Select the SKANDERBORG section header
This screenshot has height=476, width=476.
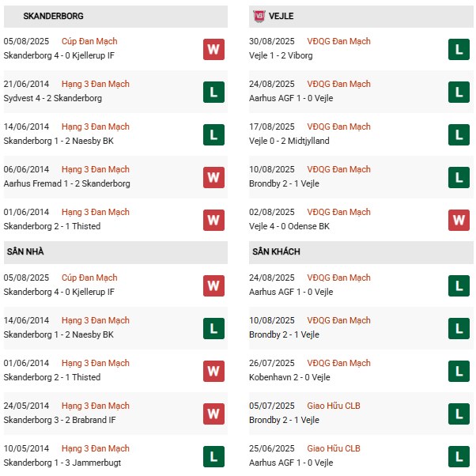point(54,16)
